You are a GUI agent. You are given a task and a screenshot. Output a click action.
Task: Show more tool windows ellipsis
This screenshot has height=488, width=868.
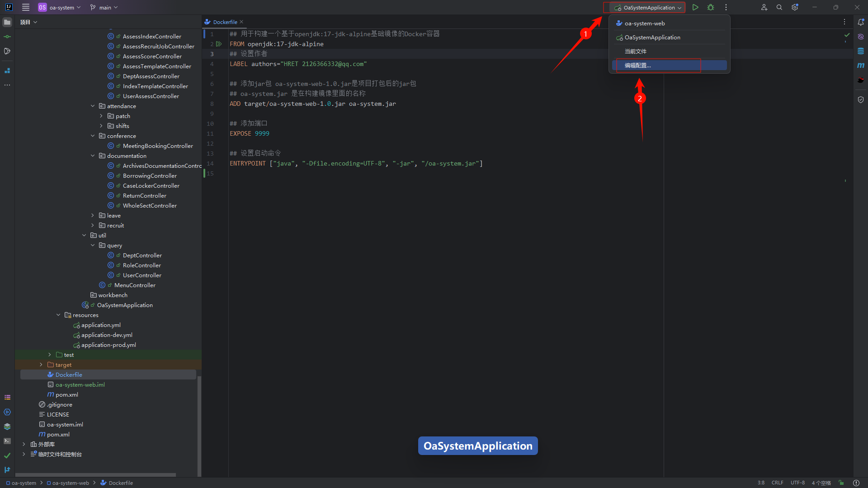click(7, 85)
